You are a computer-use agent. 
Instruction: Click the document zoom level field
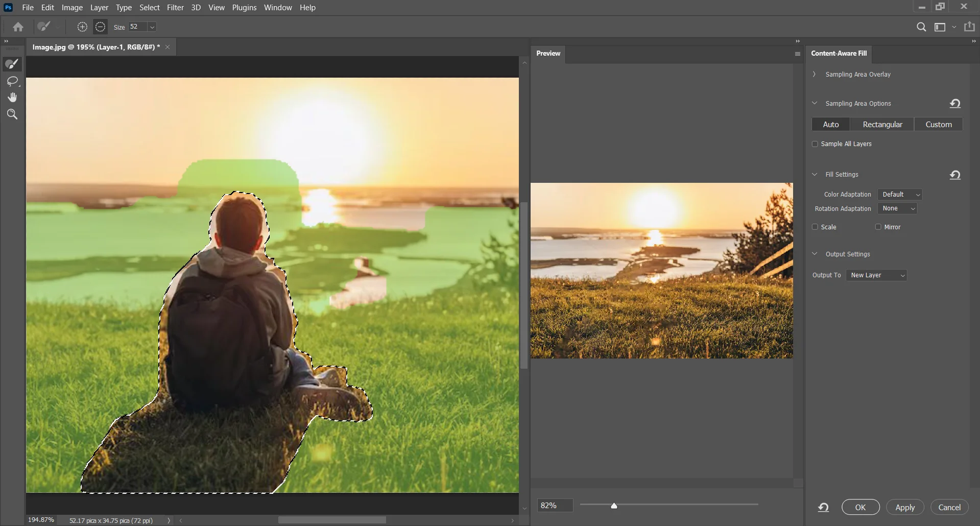coord(41,520)
